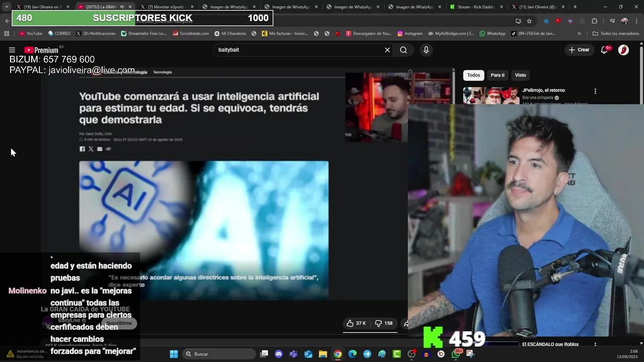Screen dimensions: 644x362
Task: Open Discord from taskbar
Action: (x=279, y=354)
